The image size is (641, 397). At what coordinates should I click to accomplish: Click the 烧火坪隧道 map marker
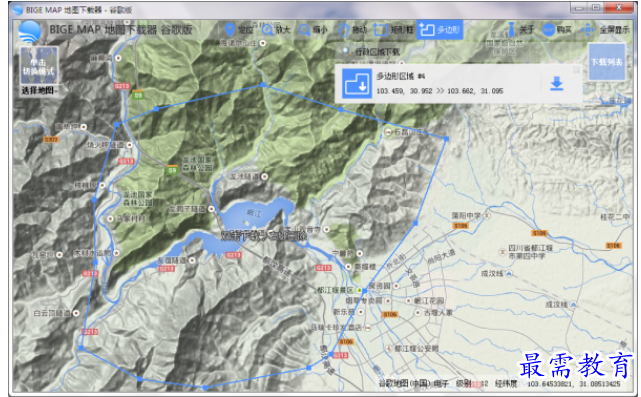129,145
